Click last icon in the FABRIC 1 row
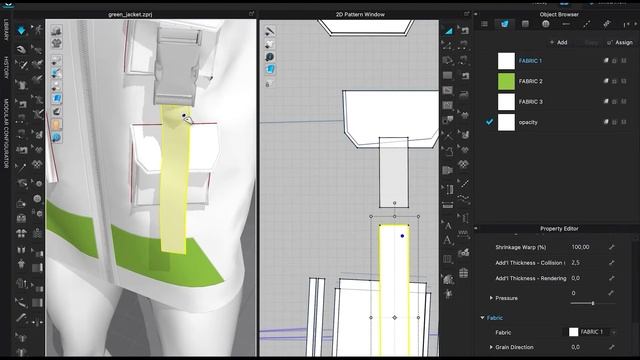Screen dimensions: 640x360 (624, 60)
